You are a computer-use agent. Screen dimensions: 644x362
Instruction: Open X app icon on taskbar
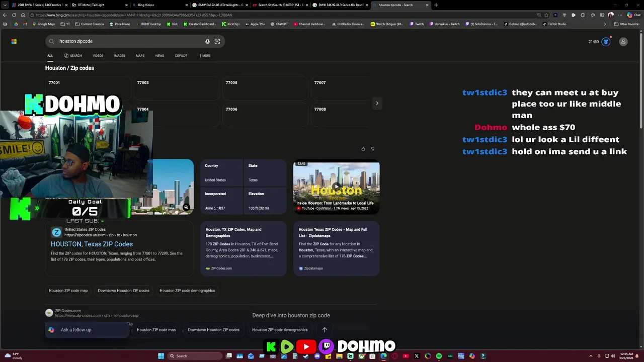click(417, 356)
